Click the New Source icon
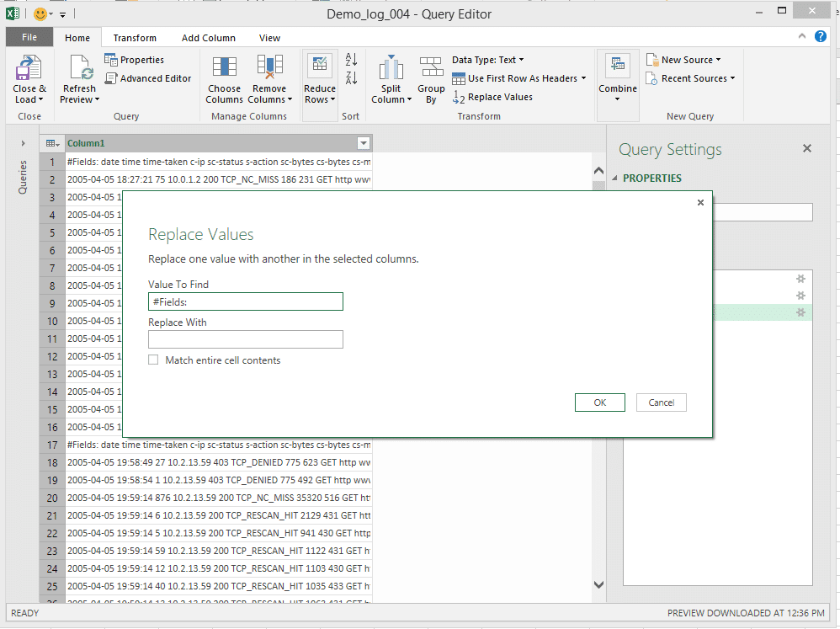The height and width of the screenshot is (629, 840). coord(651,60)
